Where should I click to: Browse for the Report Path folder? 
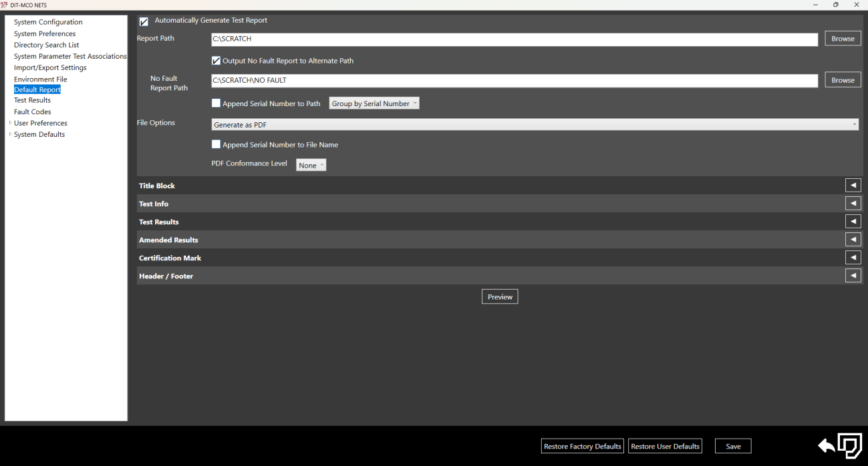[843, 39]
